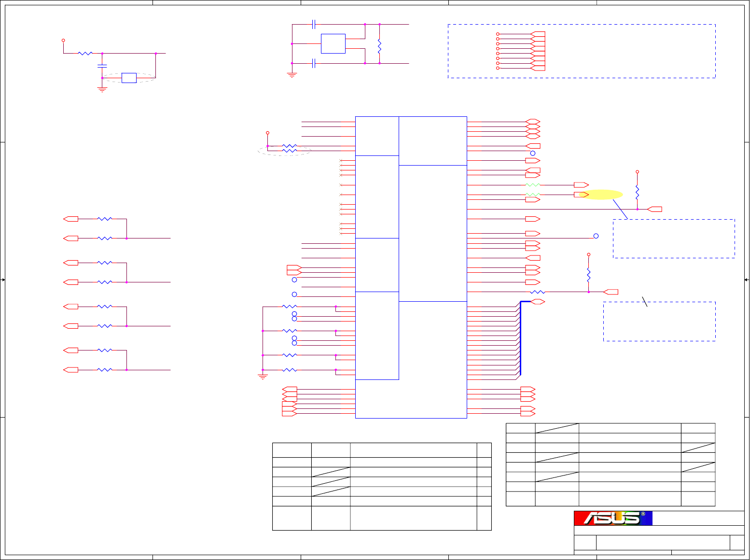Select the pull-up resistor above the far-right port
The width and height of the screenshot is (750, 560).
tap(637, 192)
